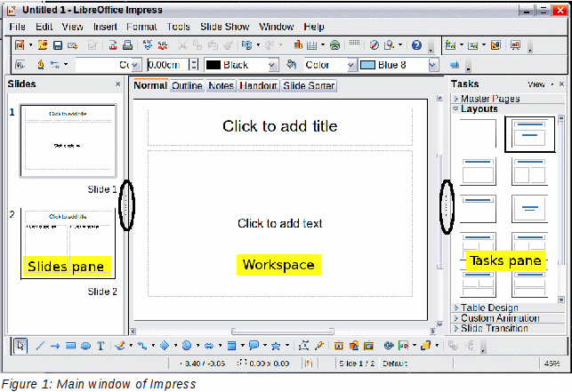Toggle the Shadow button
The image size is (572, 392).
(455, 65)
